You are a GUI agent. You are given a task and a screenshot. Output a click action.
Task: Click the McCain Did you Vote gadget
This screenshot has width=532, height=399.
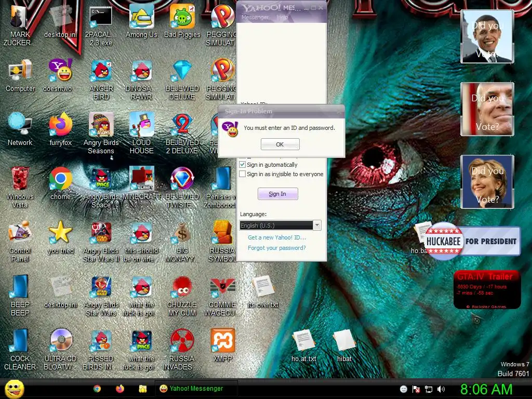[487, 109]
